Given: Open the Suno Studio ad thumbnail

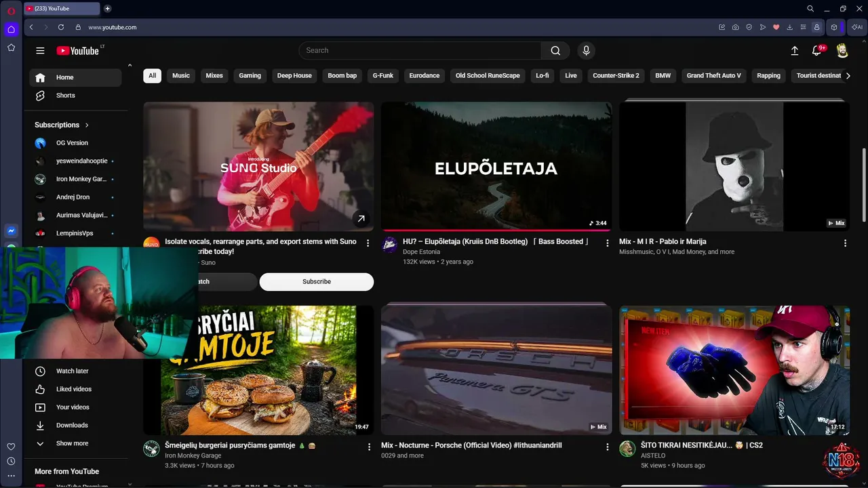Looking at the screenshot, I should 258,167.
